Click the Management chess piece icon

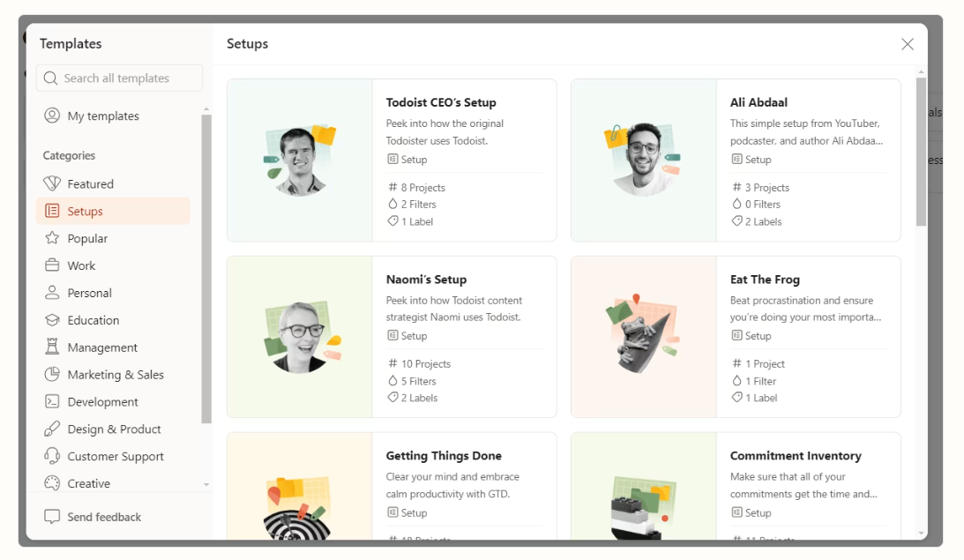point(52,347)
